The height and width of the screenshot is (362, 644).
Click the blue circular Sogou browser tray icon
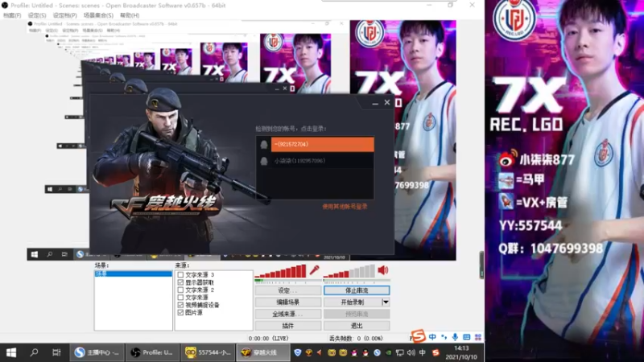tap(377, 352)
